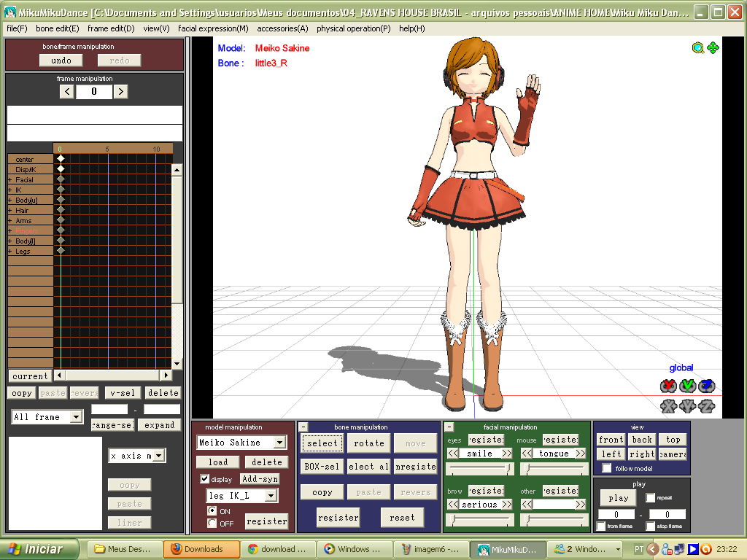Viewport: 747px width, 560px height.
Task: Select previous mouth expression before tongue
Action: point(527,454)
